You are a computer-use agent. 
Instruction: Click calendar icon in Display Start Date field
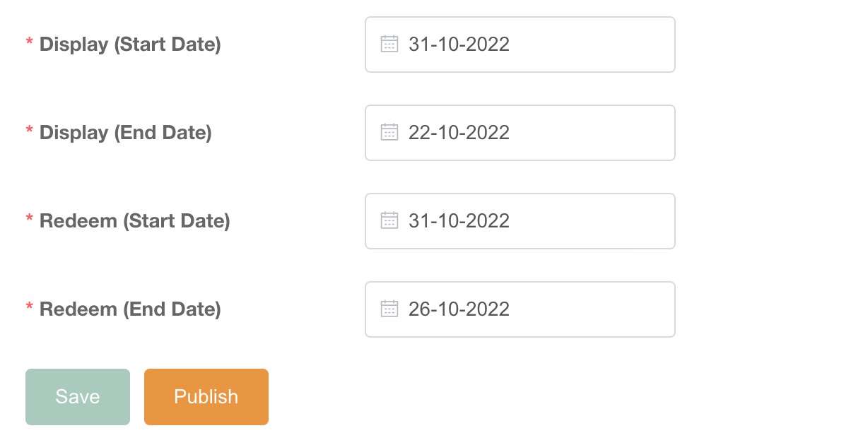389,44
